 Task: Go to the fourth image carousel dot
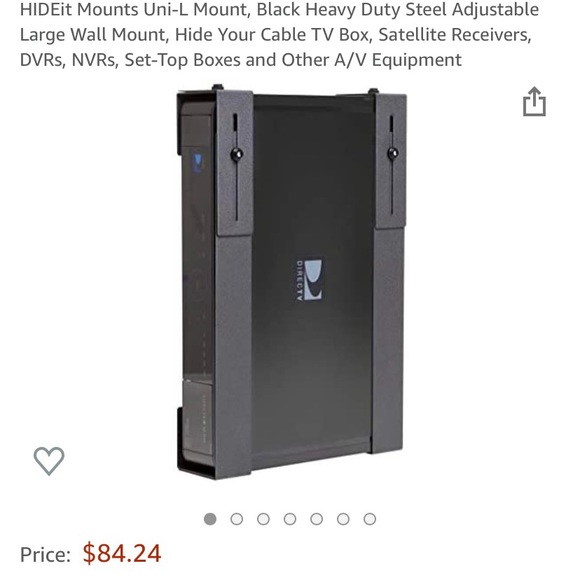(x=290, y=519)
